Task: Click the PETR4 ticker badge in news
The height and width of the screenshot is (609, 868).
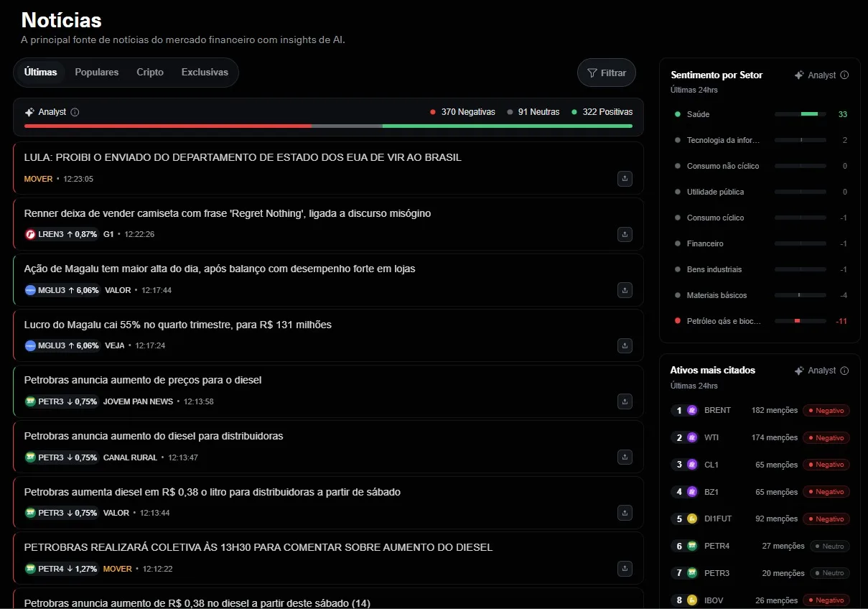Action: point(62,569)
